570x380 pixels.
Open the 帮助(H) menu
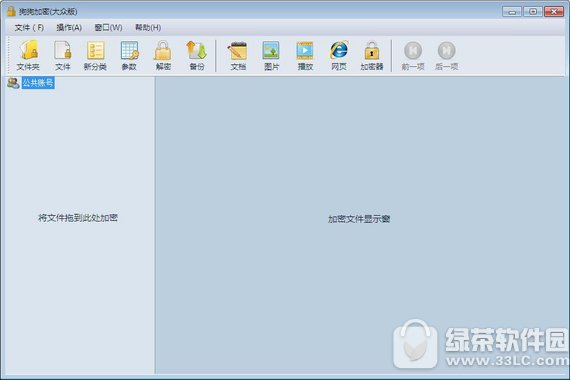click(148, 28)
